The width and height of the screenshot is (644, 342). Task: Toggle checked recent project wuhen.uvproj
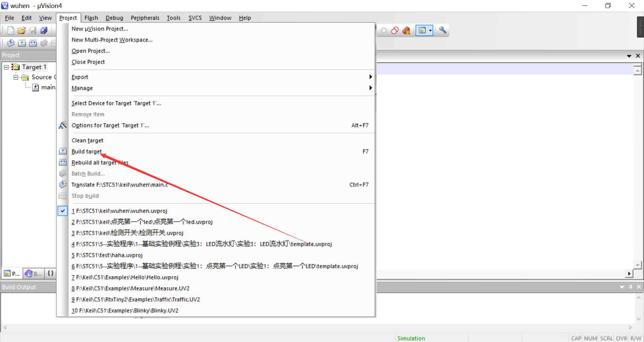[x=63, y=211]
